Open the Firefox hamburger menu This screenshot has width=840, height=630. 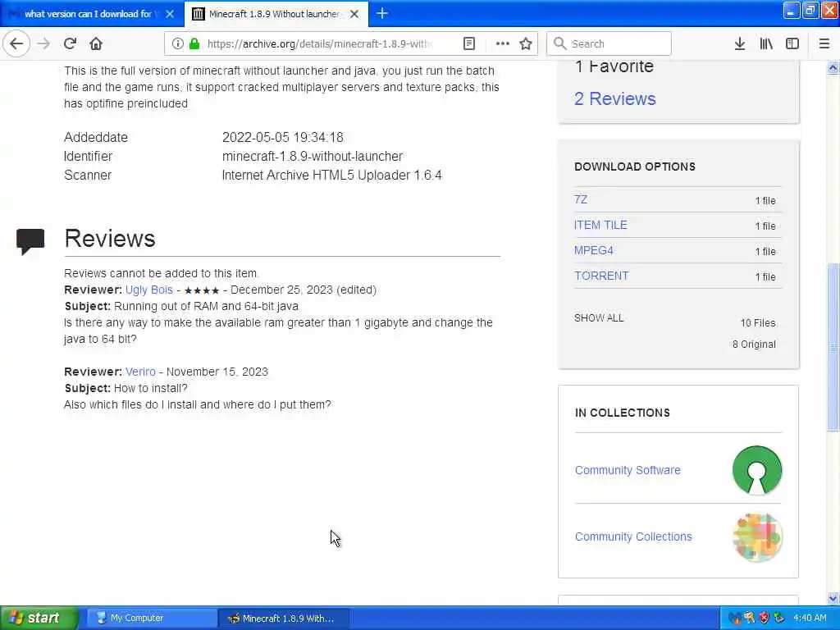824,43
